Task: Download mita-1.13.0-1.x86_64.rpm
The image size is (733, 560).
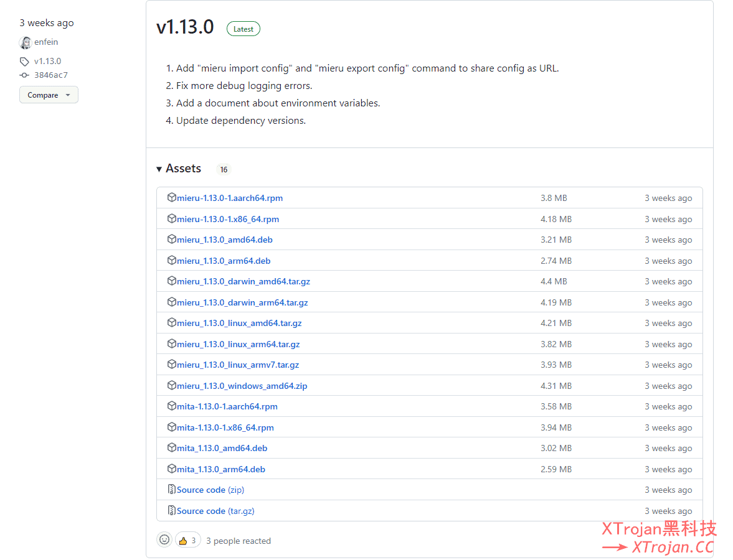Action: [225, 427]
